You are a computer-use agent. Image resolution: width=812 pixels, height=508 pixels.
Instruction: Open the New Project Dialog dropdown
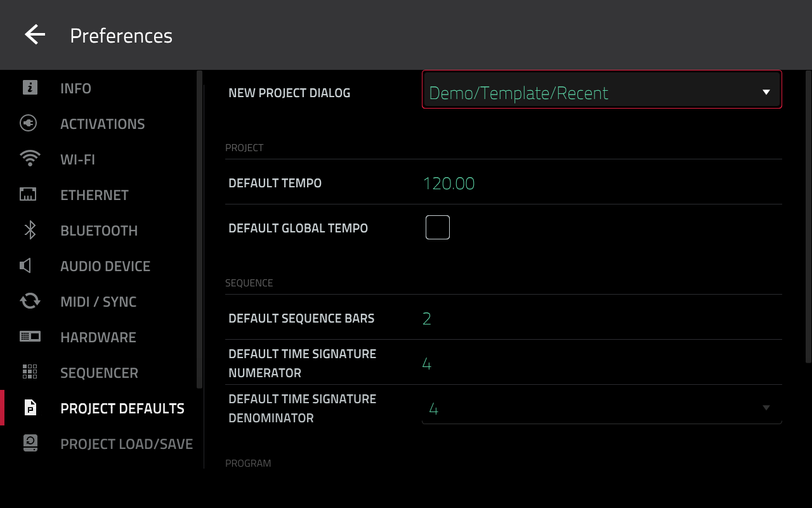[601, 93]
